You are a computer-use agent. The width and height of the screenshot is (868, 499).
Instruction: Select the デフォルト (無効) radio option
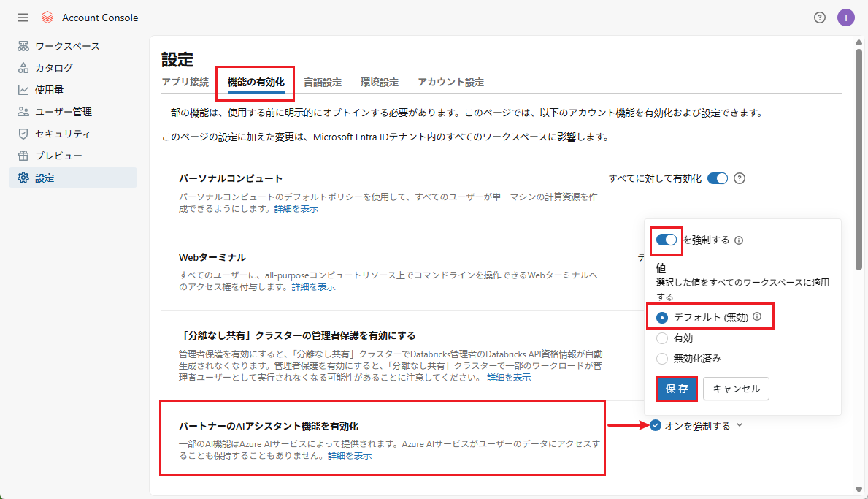coord(662,317)
